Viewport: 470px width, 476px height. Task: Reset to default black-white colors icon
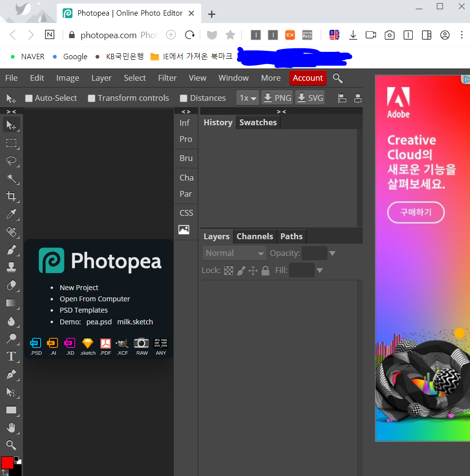pos(18,460)
